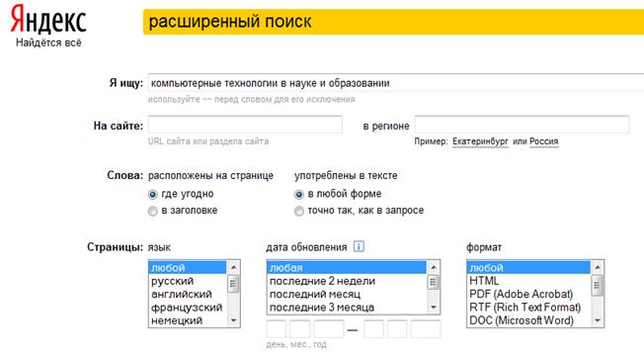Click the Россия example link
The image size is (644, 358).
(544, 141)
